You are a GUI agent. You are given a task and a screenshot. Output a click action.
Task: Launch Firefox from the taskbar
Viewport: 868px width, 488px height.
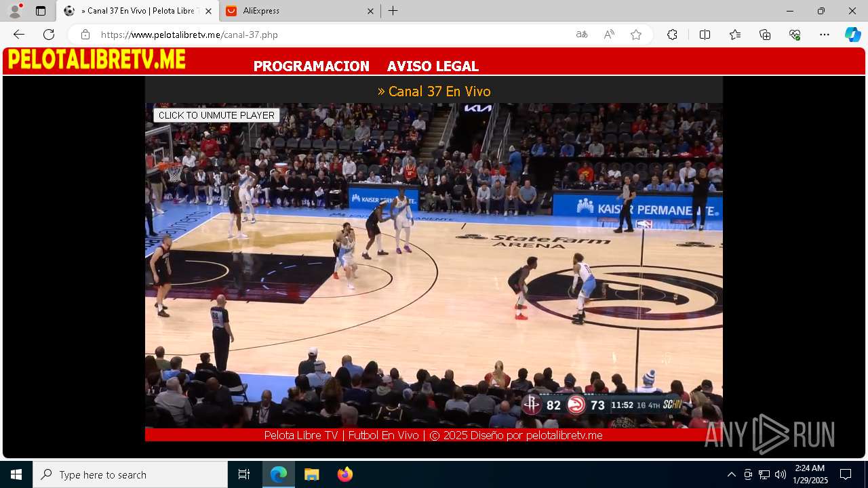coord(344,474)
